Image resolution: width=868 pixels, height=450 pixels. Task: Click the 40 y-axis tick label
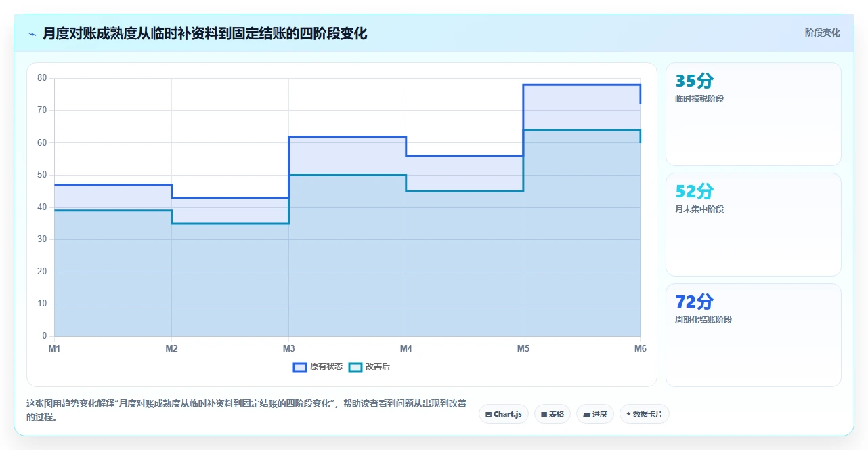[x=42, y=207]
